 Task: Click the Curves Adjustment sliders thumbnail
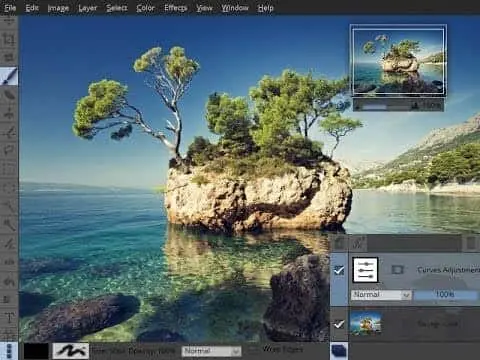[x=365, y=269]
